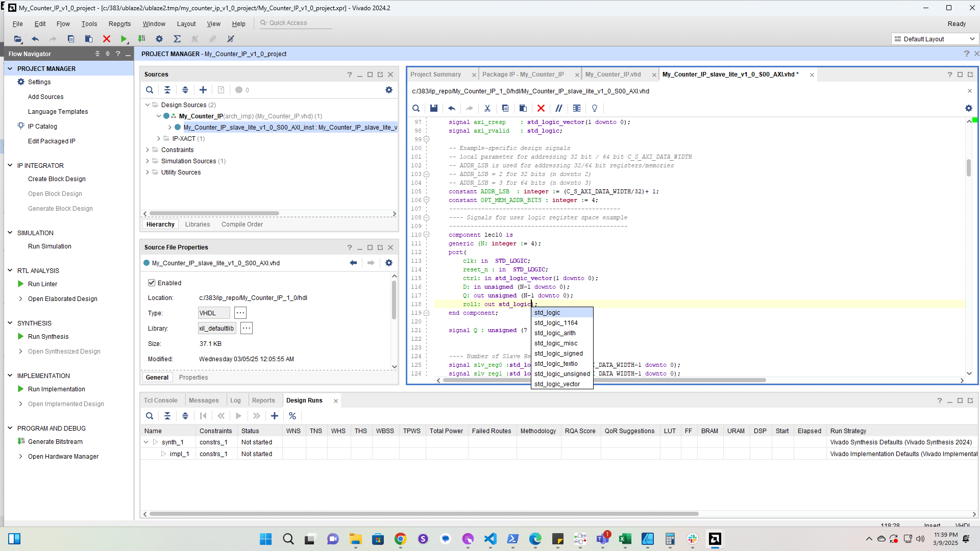Viewport: 980px width, 551px height.
Task: Click the lightbulb icon in editor toolbar
Action: point(595,108)
